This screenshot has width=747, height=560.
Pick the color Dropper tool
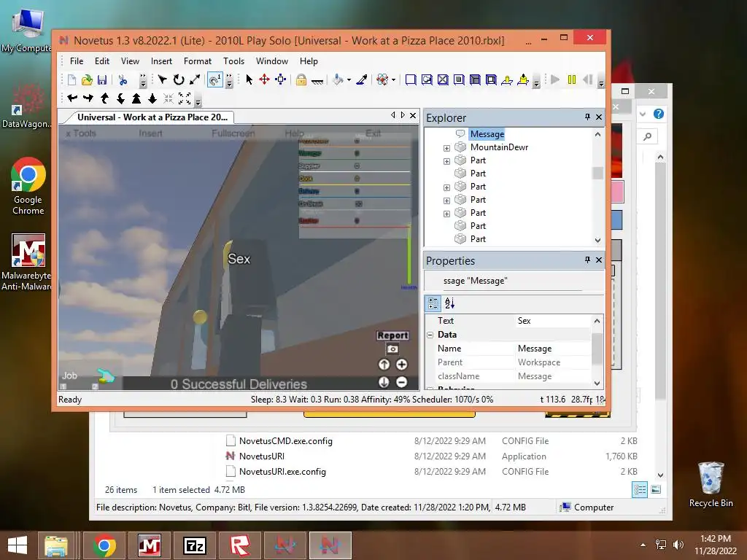pos(362,79)
